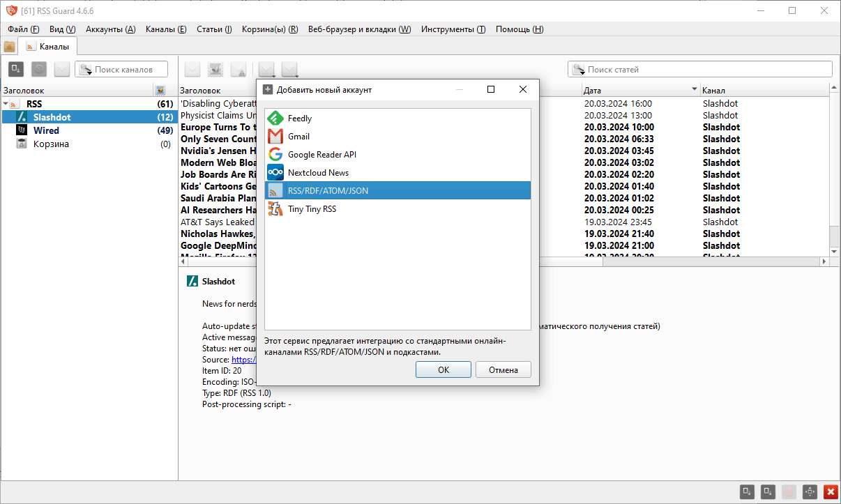
Task: Click the Source link in channel details
Action: point(243,360)
